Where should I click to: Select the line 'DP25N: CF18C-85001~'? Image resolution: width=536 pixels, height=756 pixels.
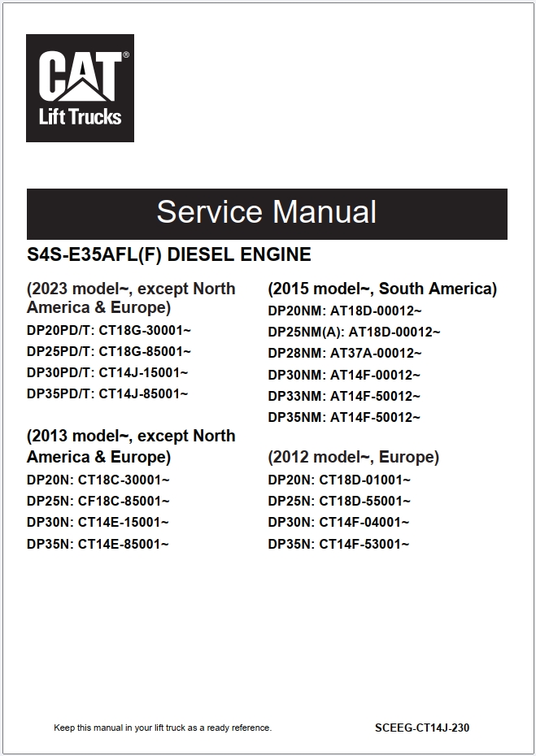(98, 502)
